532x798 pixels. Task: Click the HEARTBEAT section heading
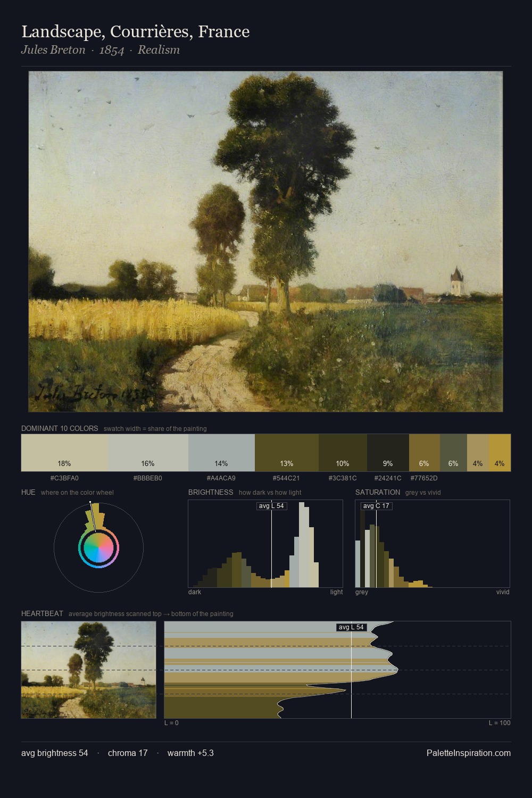pos(42,613)
